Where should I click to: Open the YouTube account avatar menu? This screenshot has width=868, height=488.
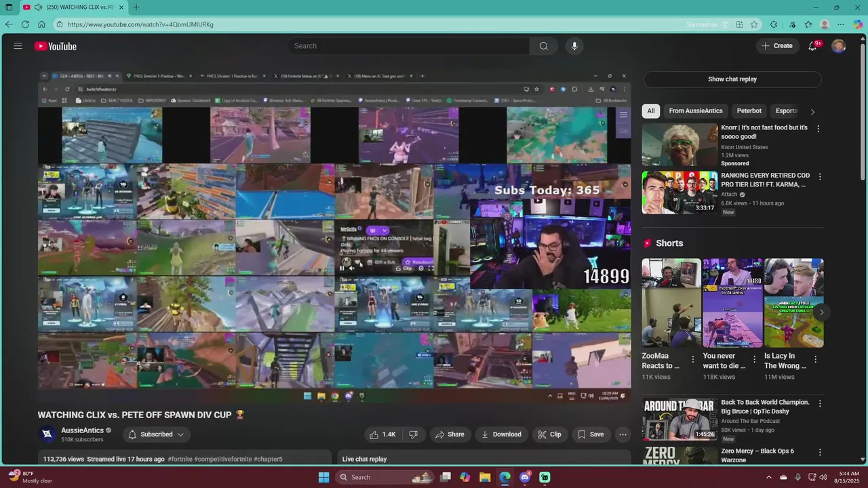pos(839,46)
